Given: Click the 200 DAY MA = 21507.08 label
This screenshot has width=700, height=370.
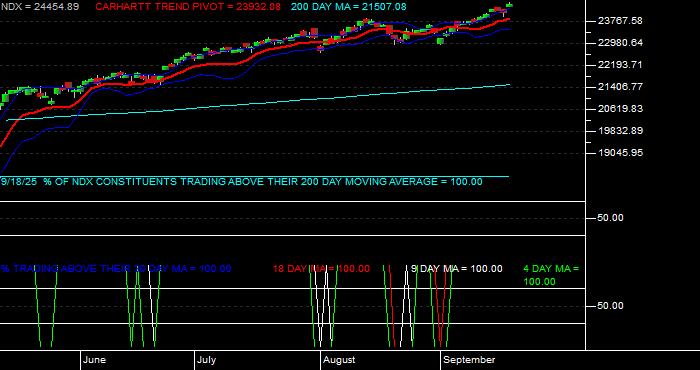Looking at the screenshot, I should coord(349,7).
